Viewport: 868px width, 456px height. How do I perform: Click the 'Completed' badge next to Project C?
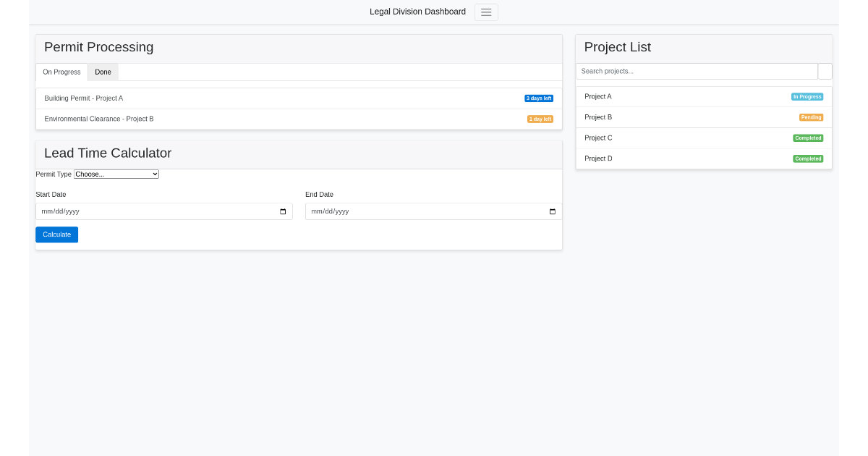point(808,138)
